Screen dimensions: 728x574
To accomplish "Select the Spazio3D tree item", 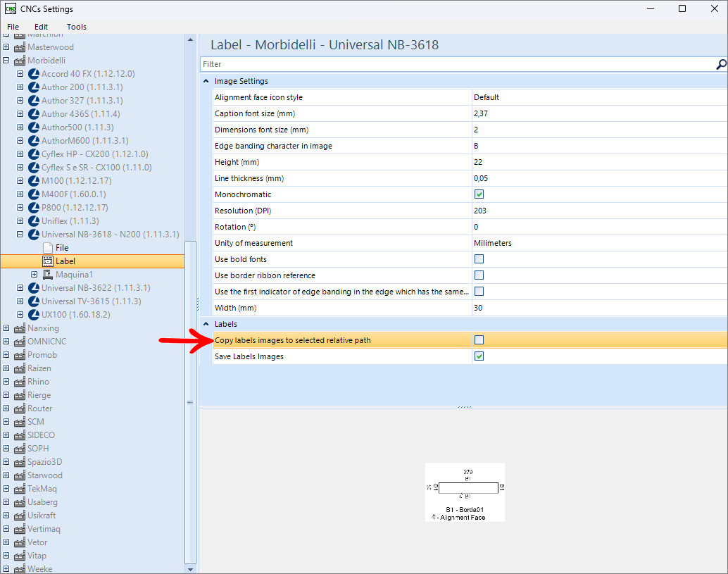I will point(44,462).
